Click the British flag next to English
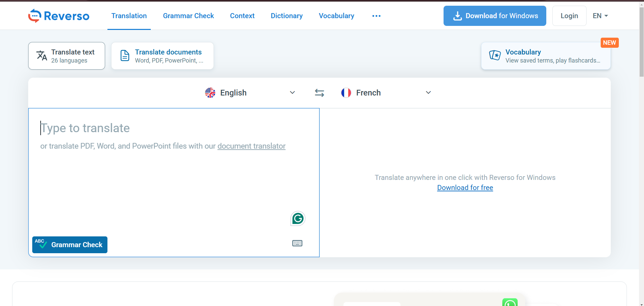The image size is (644, 306). 210,92
